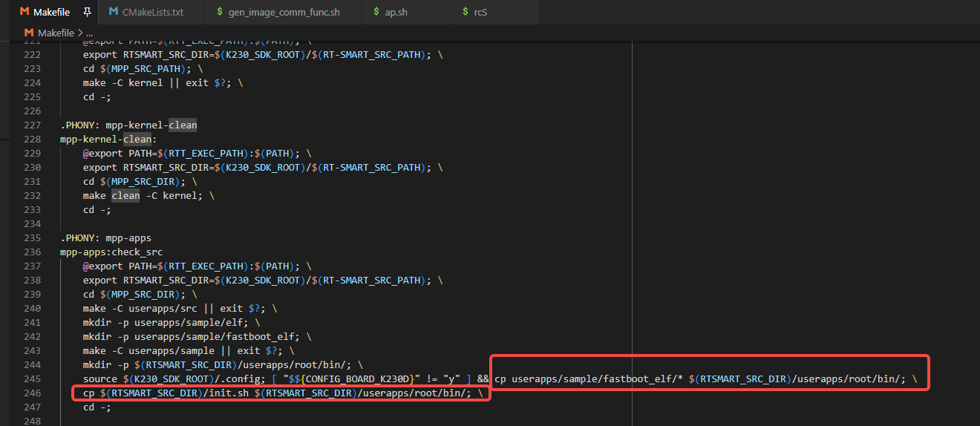Click line number 222 in gutter

(x=33, y=54)
